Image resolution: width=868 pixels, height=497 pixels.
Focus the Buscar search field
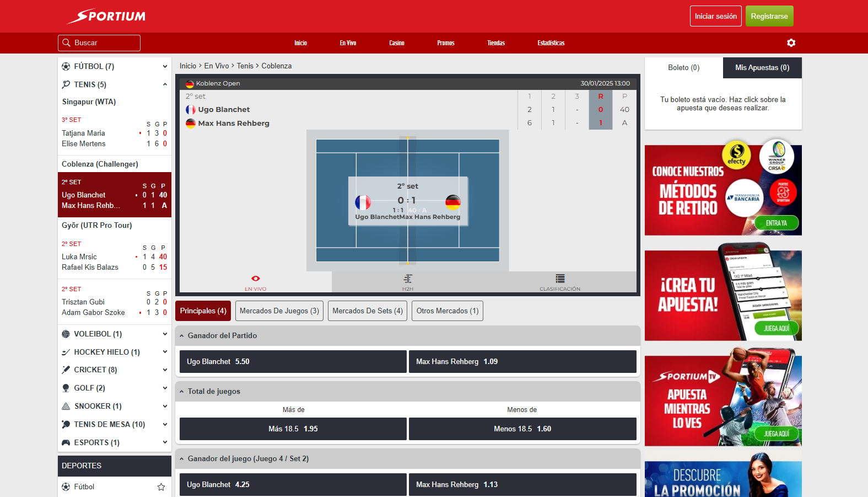pos(99,43)
